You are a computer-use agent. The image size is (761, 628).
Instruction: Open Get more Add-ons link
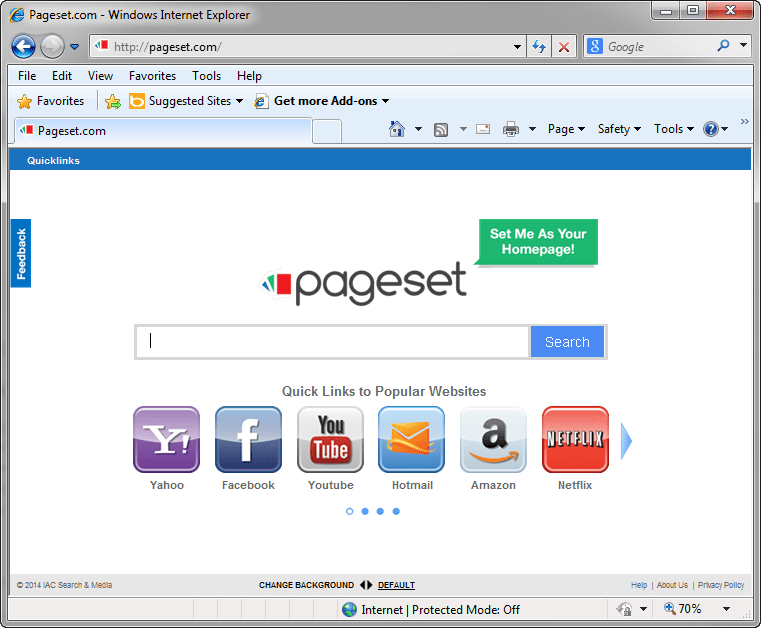point(322,101)
